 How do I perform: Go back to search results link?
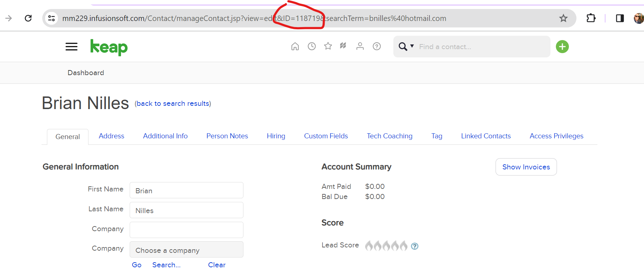173,104
